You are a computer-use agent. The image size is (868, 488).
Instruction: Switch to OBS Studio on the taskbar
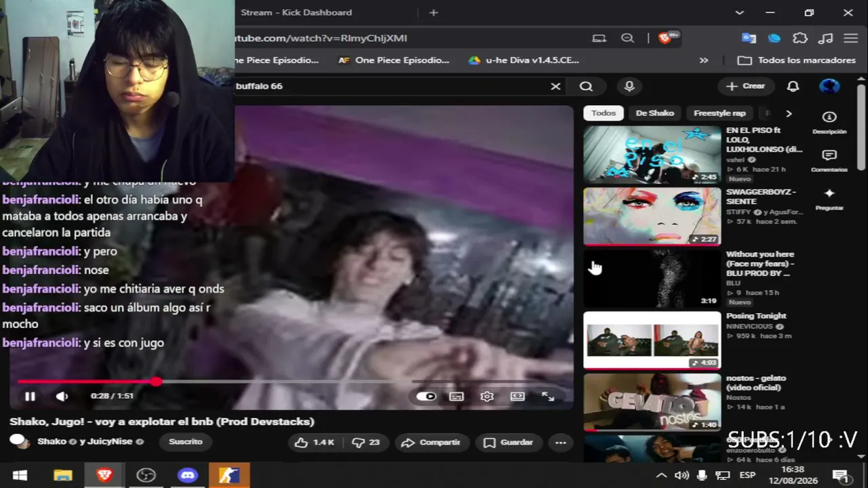coord(146,476)
